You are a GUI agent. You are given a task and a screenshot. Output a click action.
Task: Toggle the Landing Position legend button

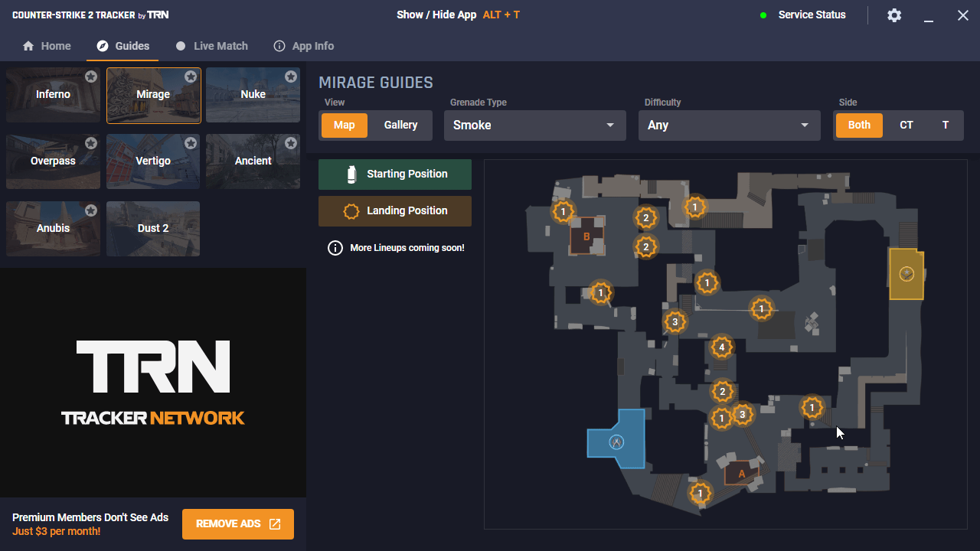(x=395, y=211)
